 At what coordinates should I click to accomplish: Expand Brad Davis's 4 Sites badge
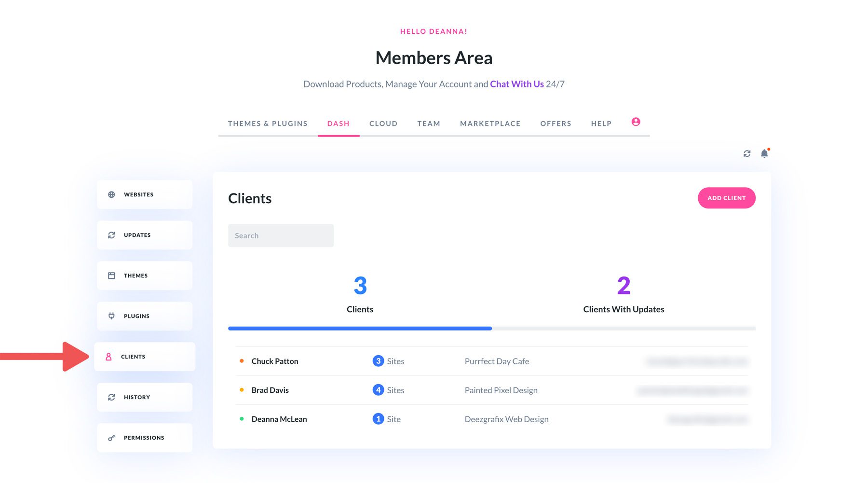coord(378,389)
